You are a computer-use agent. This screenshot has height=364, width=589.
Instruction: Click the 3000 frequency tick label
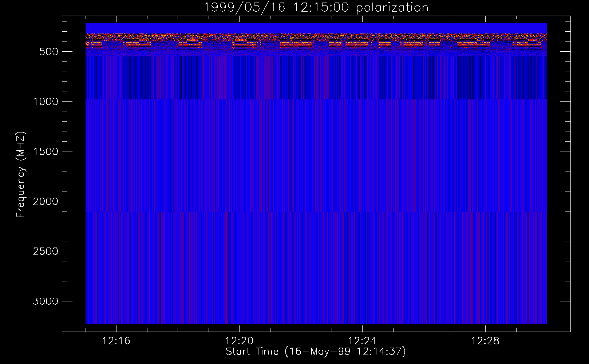[46, 301]
